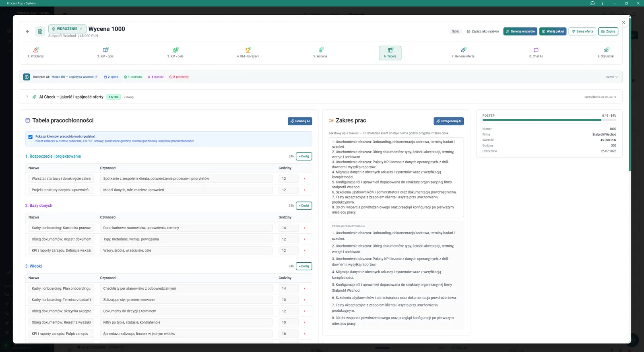Delete the Terminarz badań row
The height and width of the screenshot is (352, 644).
click(304, 300)
